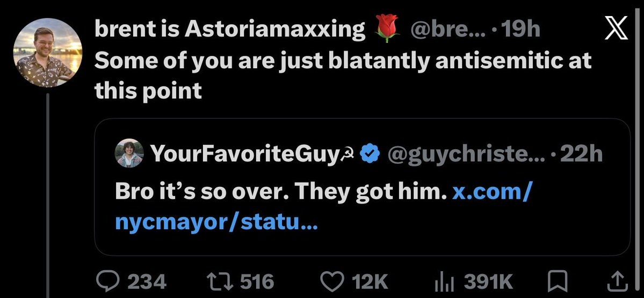
Task: Click display name brent is Astoriamaxxing
Action: [229, 29]
